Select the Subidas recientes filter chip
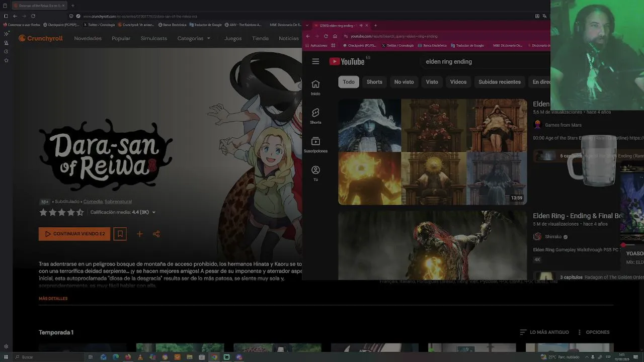Screen dimensions: 644x362 (x=500, y=82)
